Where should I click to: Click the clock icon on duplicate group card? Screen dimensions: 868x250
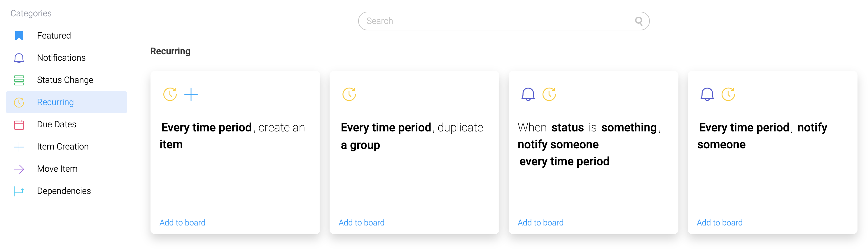(349, 94)
